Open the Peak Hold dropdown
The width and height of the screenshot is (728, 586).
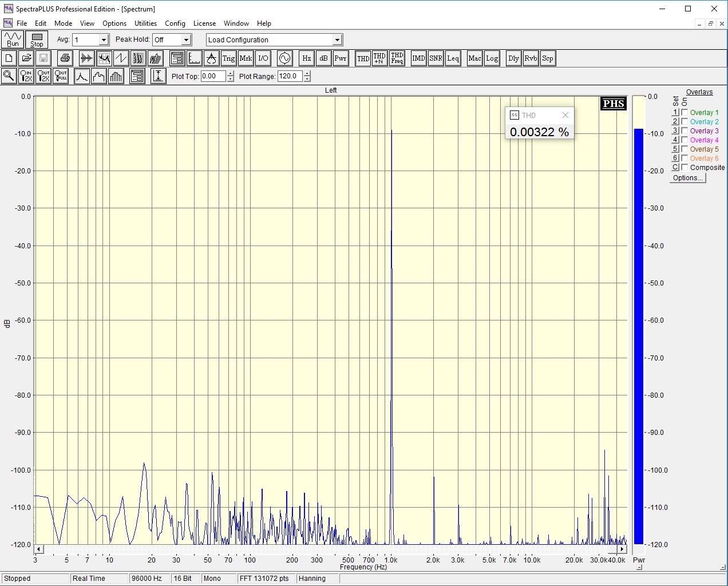(186, 40)
